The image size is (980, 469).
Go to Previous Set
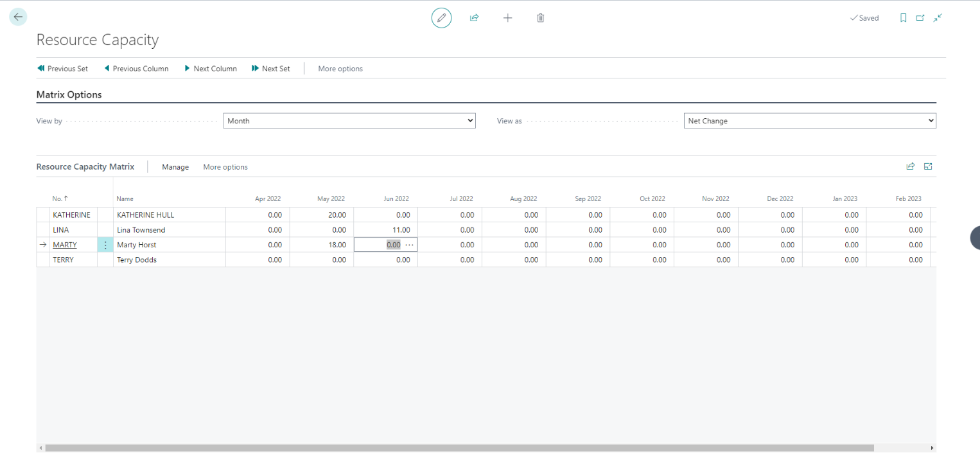[x=63, y=69]
